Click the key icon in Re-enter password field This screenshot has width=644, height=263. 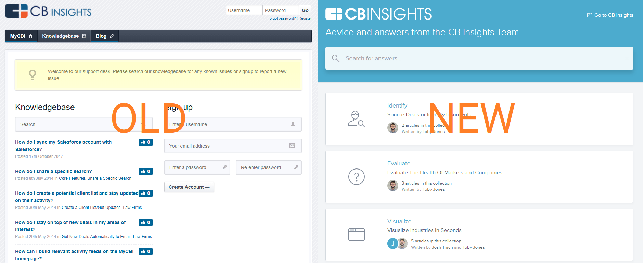pyautogui.click(x=296, y=167)
